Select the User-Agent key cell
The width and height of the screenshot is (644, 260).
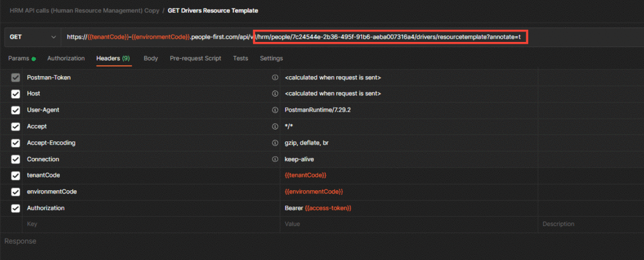click(151, 110)
